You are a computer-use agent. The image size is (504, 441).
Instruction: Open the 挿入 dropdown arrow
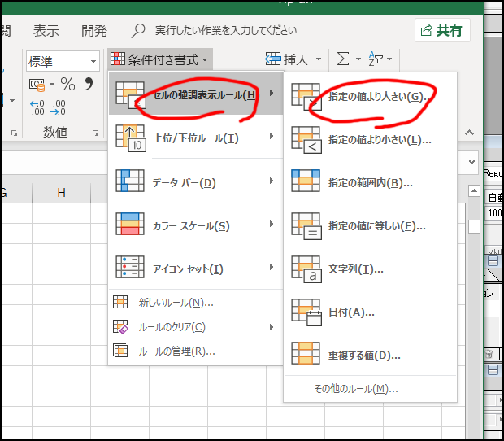pyautogui.click(x=318, y=59)
